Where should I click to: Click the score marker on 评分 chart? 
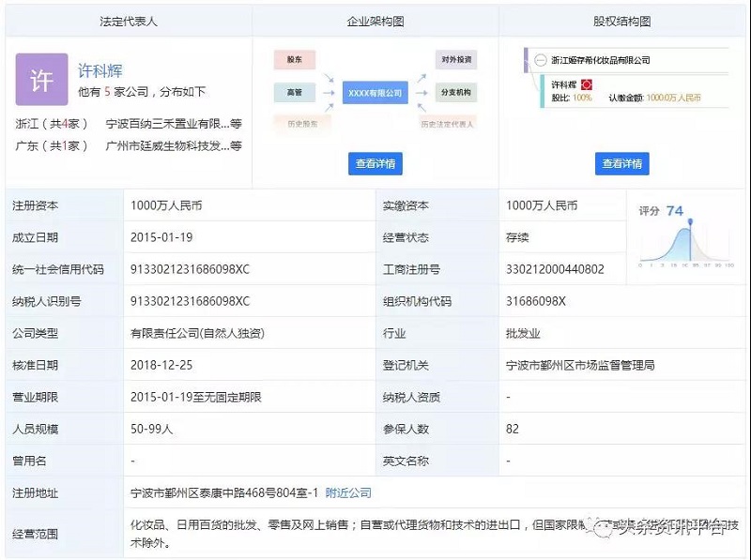click(690, 221)
